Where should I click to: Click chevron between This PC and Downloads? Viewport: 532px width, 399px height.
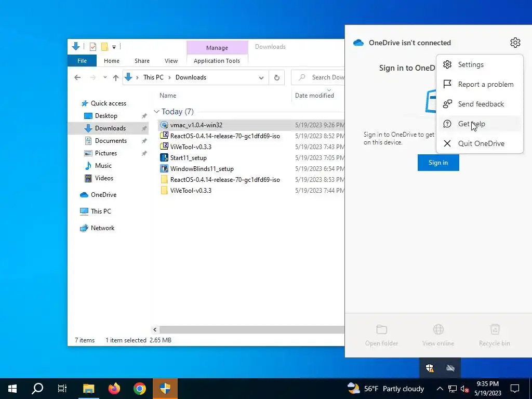tap(169, 77)
